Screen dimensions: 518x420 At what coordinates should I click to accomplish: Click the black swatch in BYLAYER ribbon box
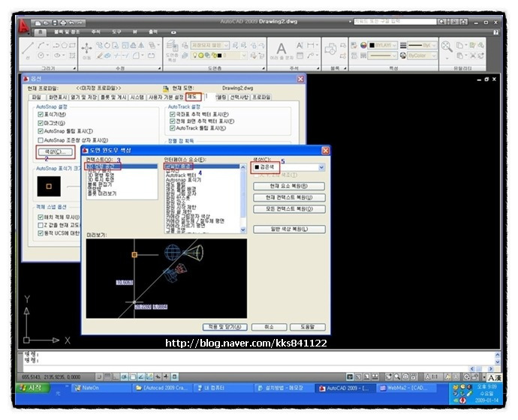point(372,45)
